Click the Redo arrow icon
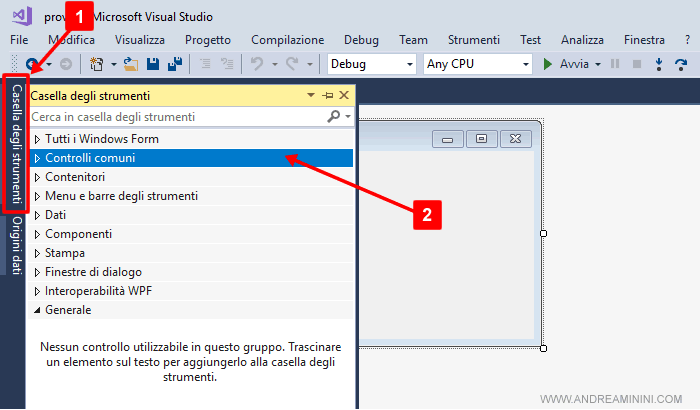Image resolution: width=700 pixels, height=410 pixels. pyautogui.click(x=293, y=64)
